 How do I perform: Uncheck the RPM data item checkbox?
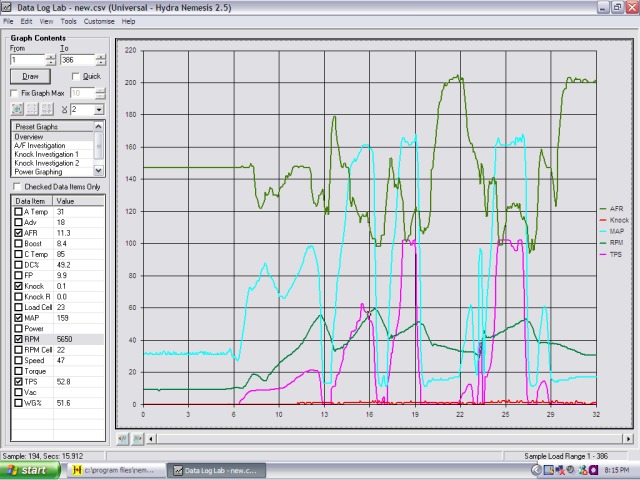18,339
